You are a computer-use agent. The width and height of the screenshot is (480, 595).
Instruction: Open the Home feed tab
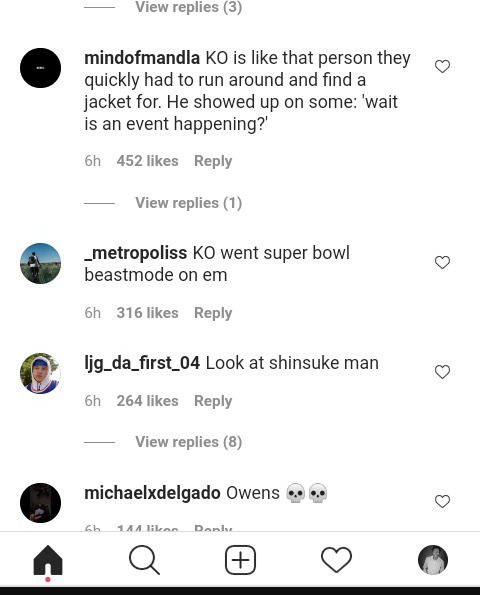click(48, 560)
